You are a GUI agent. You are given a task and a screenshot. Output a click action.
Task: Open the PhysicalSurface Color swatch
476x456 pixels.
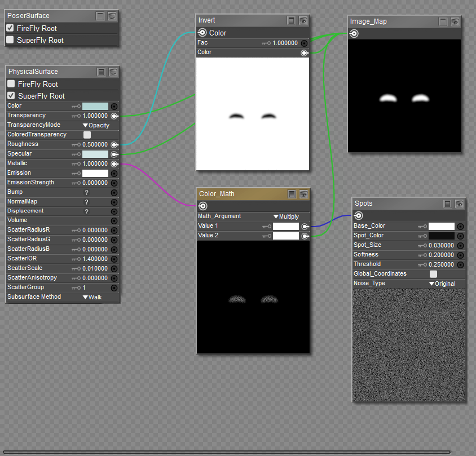coord(95,106)
